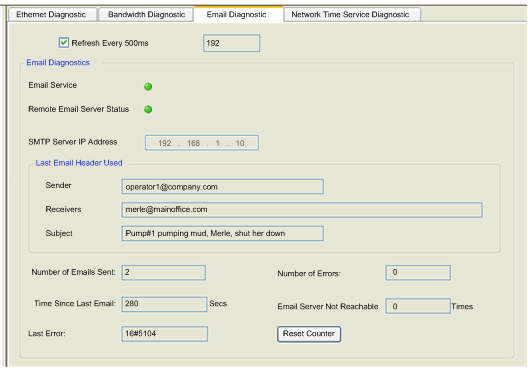Screen dimensions: 528x368
Task: Click the Subject label
Action: 59,233
